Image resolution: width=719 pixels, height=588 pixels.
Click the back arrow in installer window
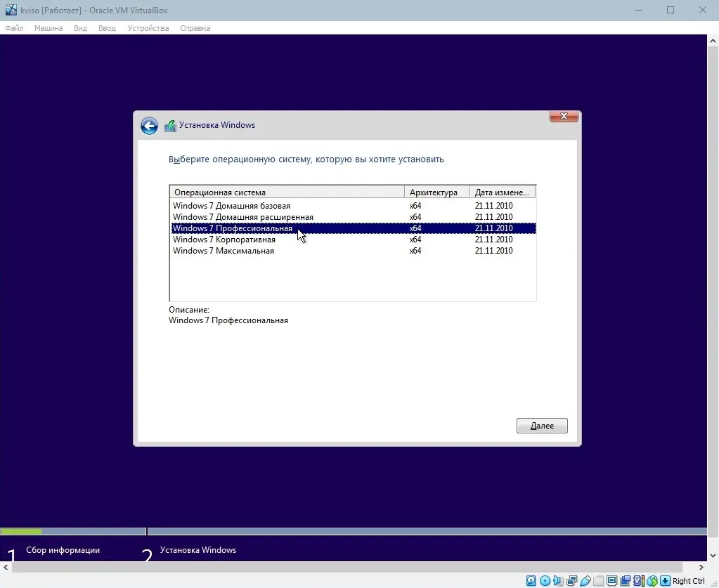(149, 125)
